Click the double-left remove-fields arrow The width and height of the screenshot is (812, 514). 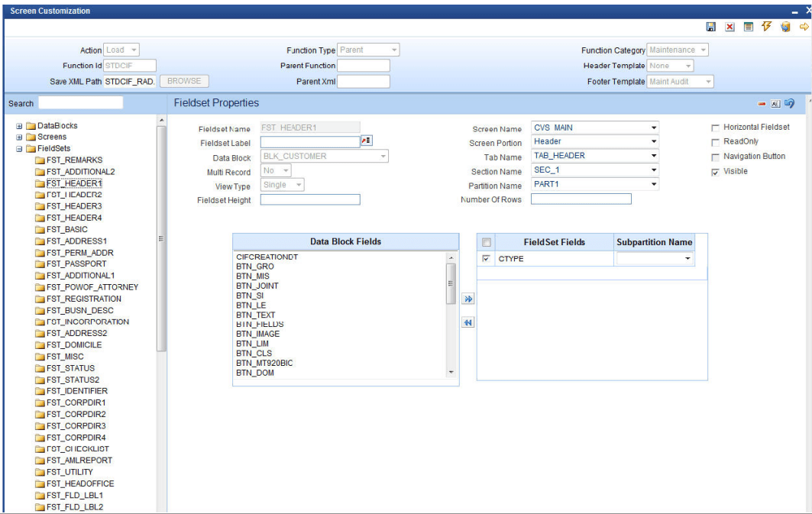[x=468, y=322]
